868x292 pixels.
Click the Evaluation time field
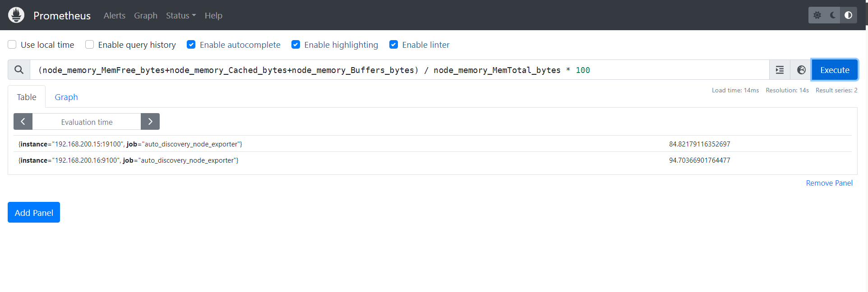pos(87,122)
